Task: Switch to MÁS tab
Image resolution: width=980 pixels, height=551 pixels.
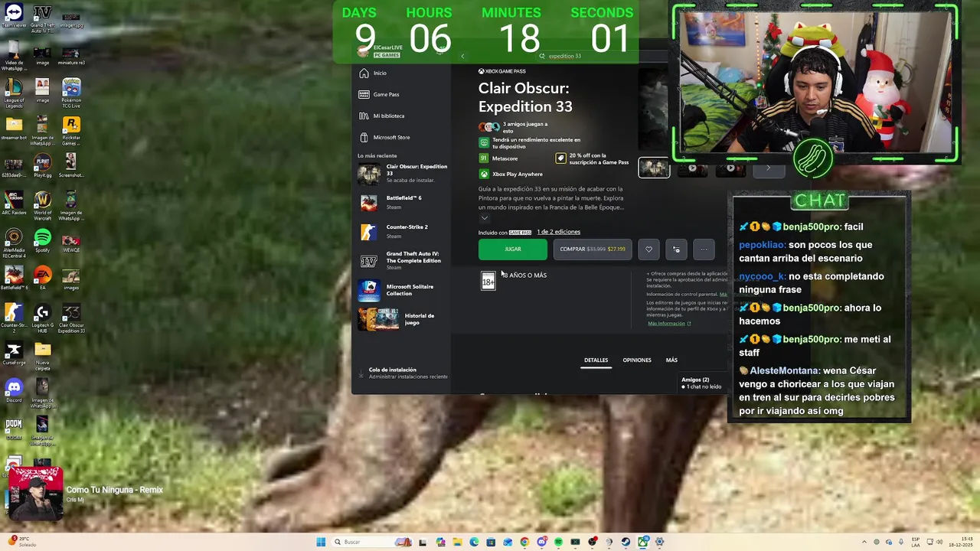Action: pos(671,360)
